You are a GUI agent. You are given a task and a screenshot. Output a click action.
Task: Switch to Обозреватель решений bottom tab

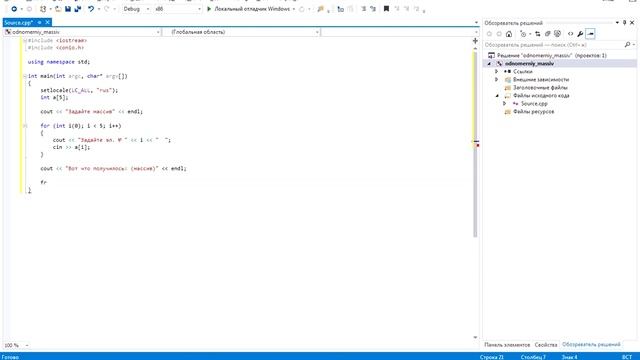pyautogui.click(x=591, y=345)
